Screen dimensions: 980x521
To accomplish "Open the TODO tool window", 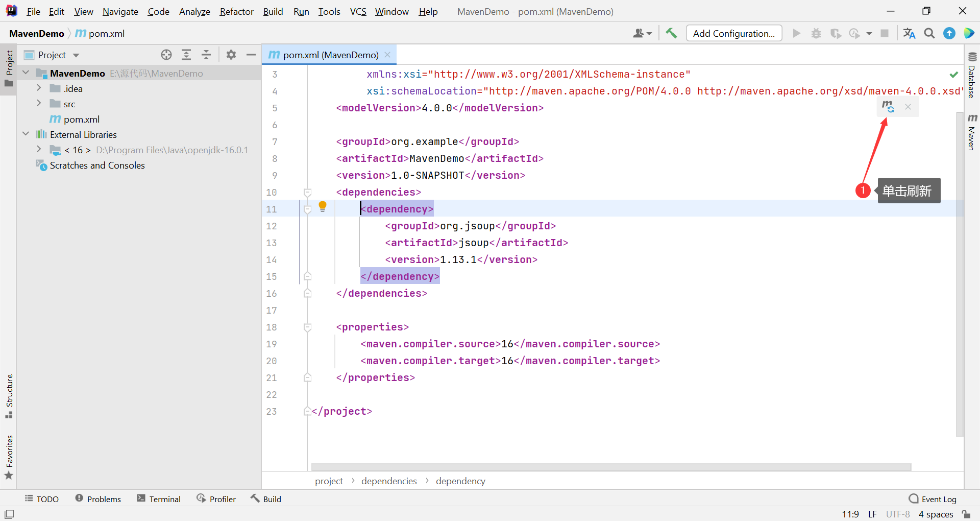I will [x=42, y=499].
